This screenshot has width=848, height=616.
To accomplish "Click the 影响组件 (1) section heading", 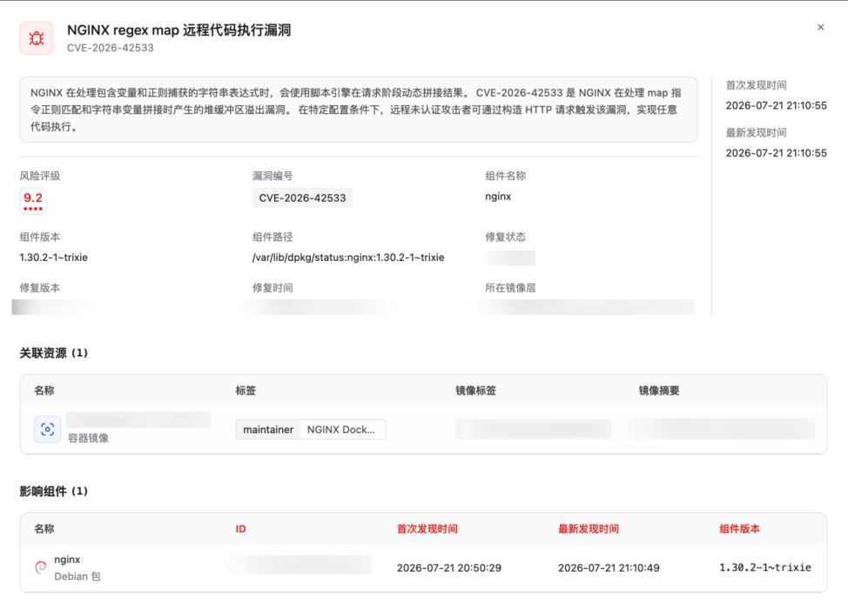I will click(53, 492).
